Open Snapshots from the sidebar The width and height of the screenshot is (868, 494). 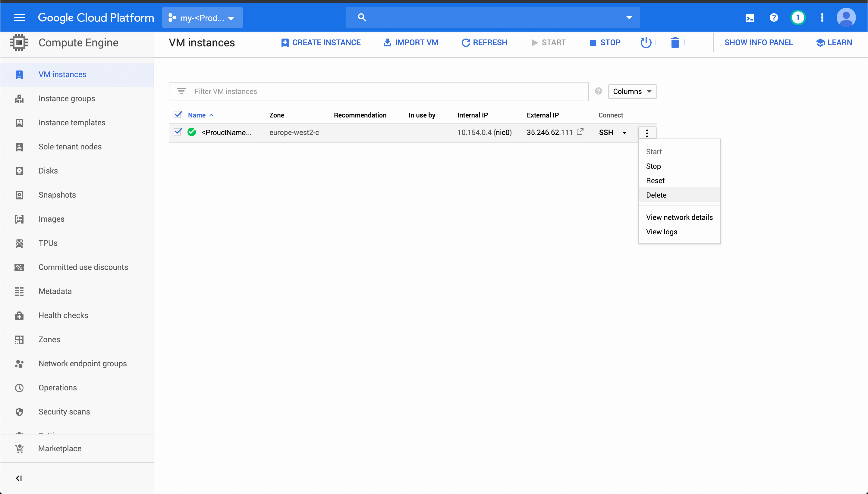pos(57,195)
